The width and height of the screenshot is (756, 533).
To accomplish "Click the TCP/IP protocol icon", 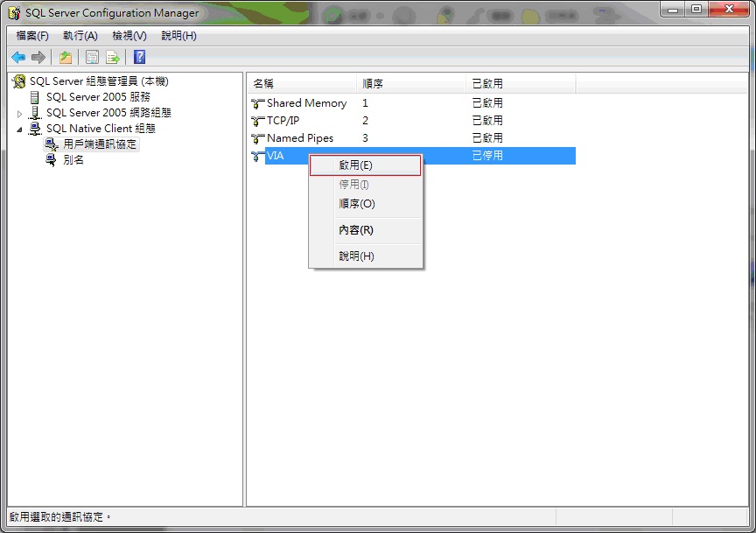I will [x=258, y=121].
